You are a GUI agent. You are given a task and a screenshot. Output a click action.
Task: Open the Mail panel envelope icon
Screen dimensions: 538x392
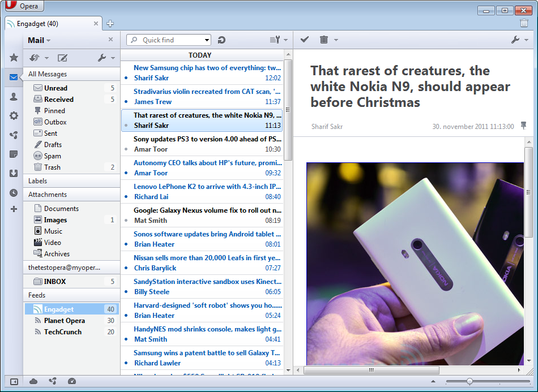click(14, 77)
